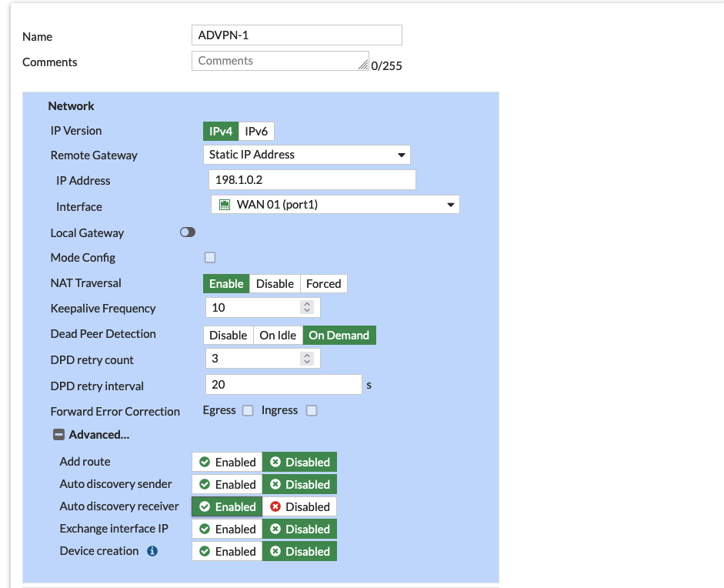724x588 pixels.
Task: Click the WAN 01 port1 interface icon
Action: click(225, 205)
